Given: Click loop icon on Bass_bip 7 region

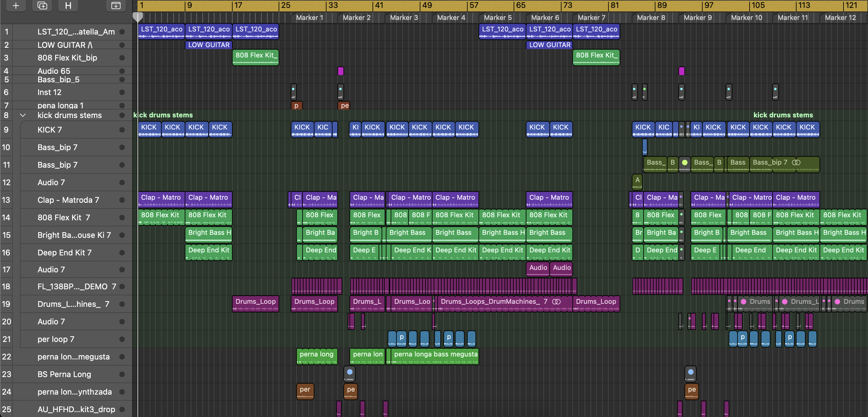Looking at the screenshot, I should [796, 163].
